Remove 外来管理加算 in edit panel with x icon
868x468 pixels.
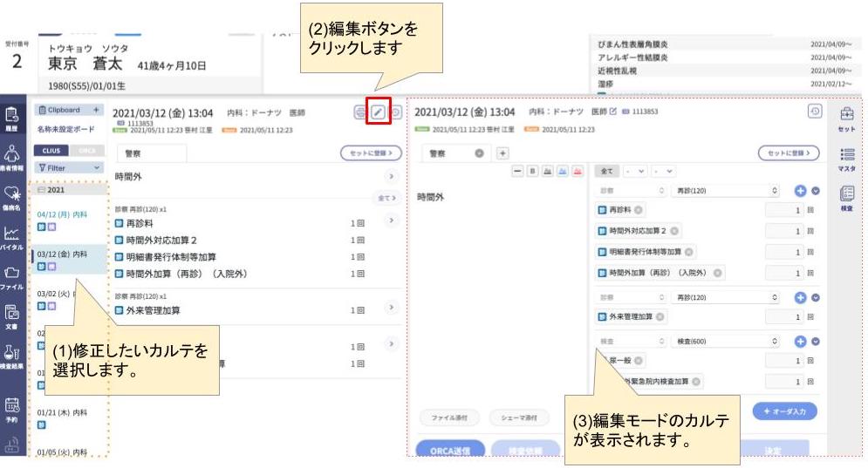(x=660, y=317)
